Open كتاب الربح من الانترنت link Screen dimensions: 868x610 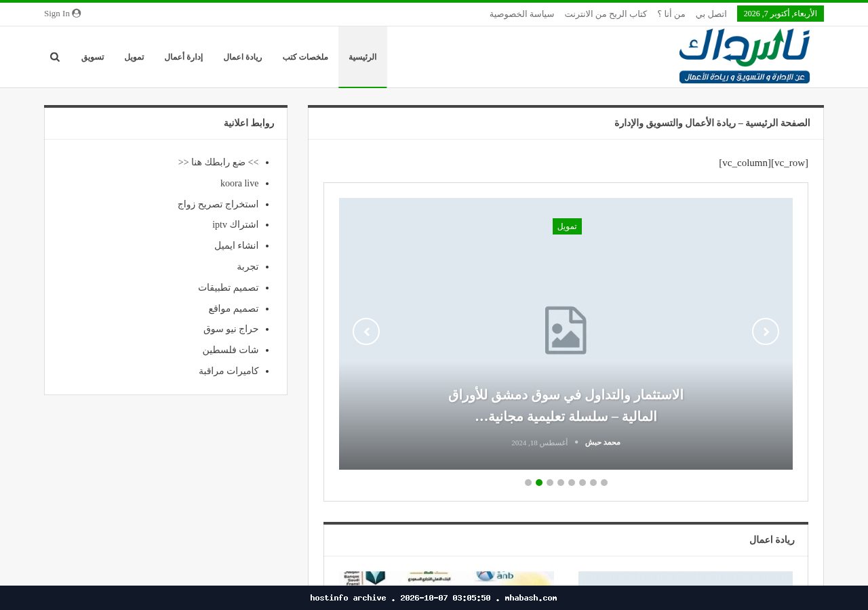tap(606, 14)
